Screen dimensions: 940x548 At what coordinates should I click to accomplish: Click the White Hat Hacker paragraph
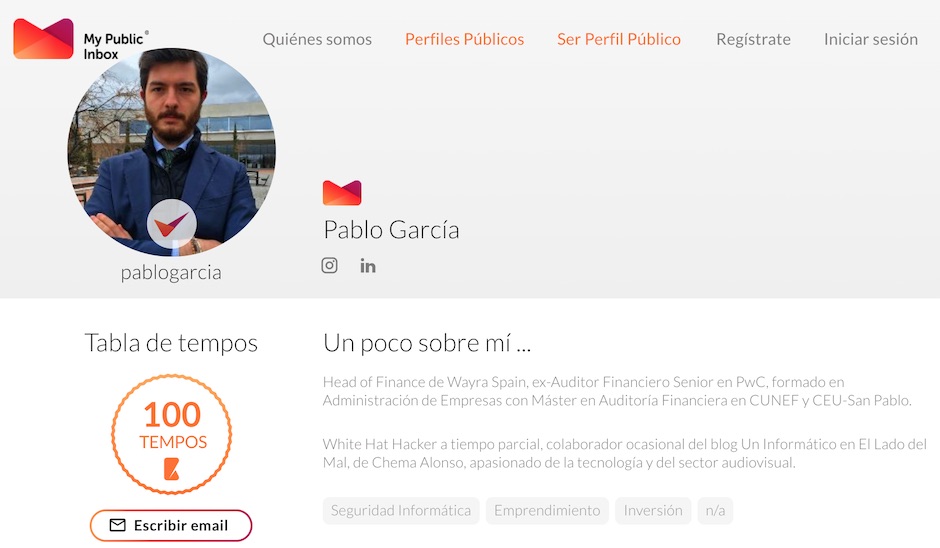point(625,453)
